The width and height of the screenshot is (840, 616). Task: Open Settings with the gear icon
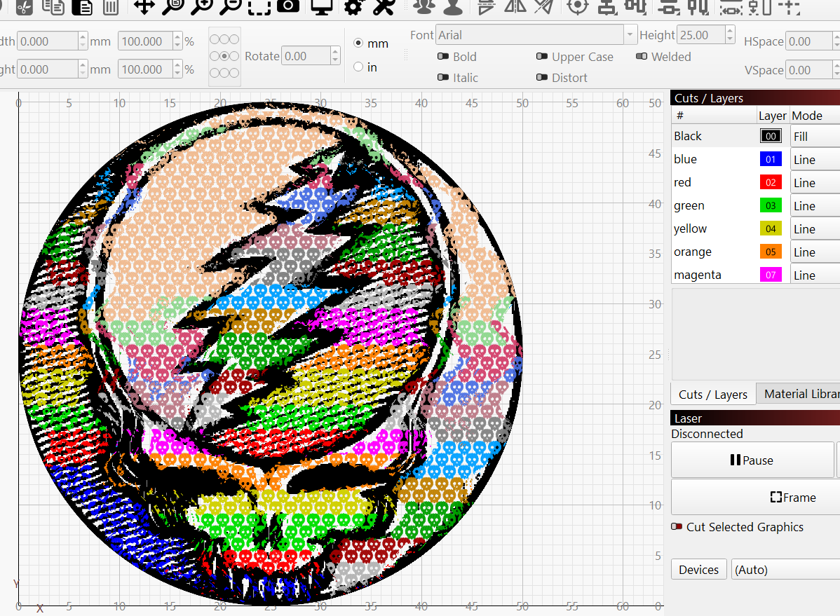point(353,7)
